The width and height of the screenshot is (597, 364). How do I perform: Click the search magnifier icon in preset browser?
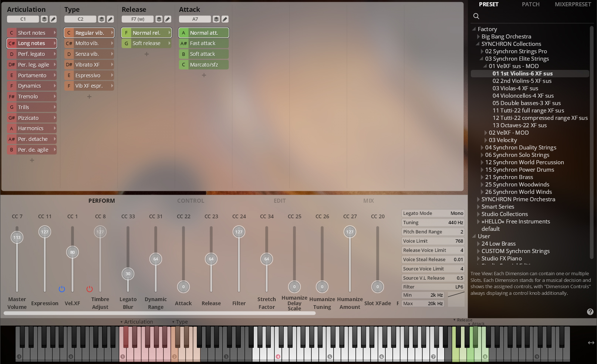pos(476,16)
